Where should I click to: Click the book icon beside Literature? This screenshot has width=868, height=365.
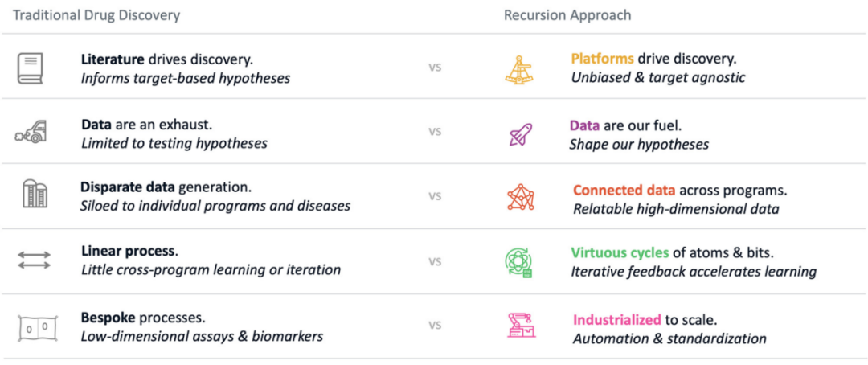[31, 68]
